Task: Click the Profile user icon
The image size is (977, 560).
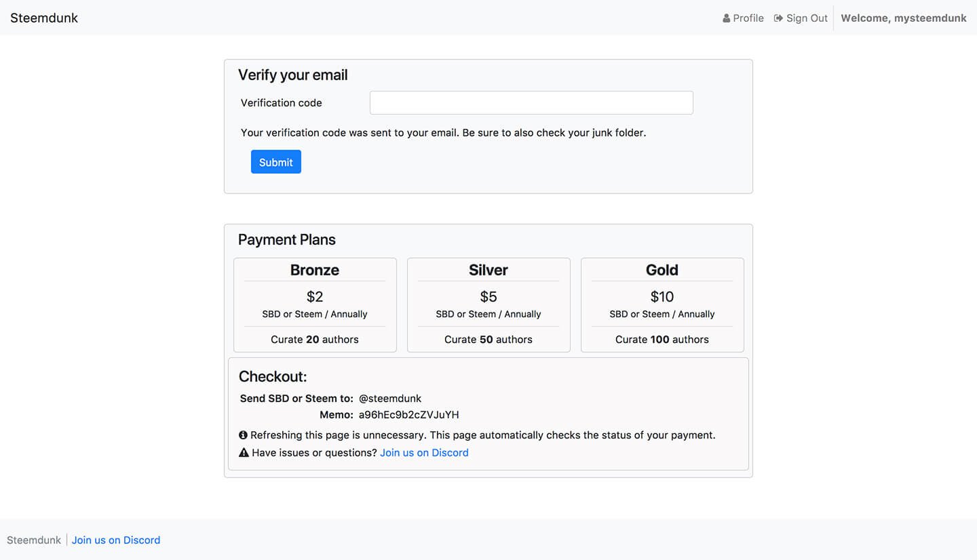Action: pyautogui.click(x=727, y=18)
